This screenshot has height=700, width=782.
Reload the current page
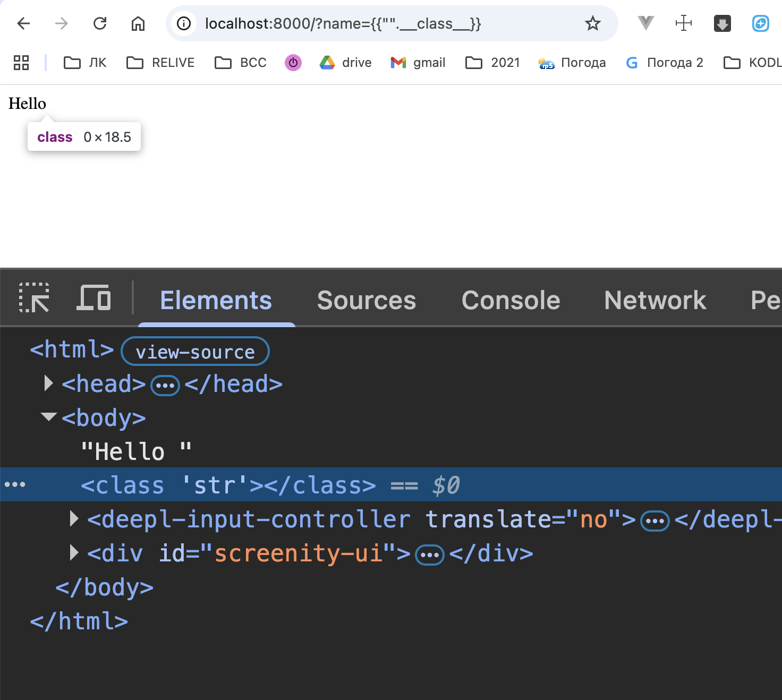(100, 23)
